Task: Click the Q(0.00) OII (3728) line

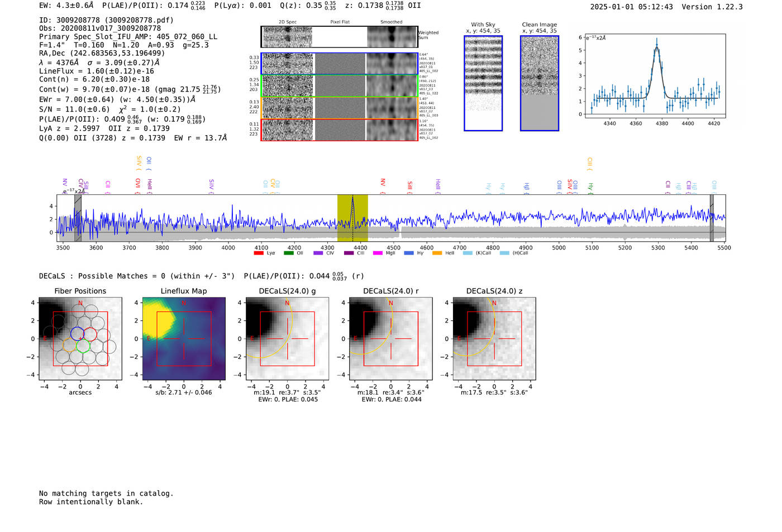Action: (x=133, y=138)
